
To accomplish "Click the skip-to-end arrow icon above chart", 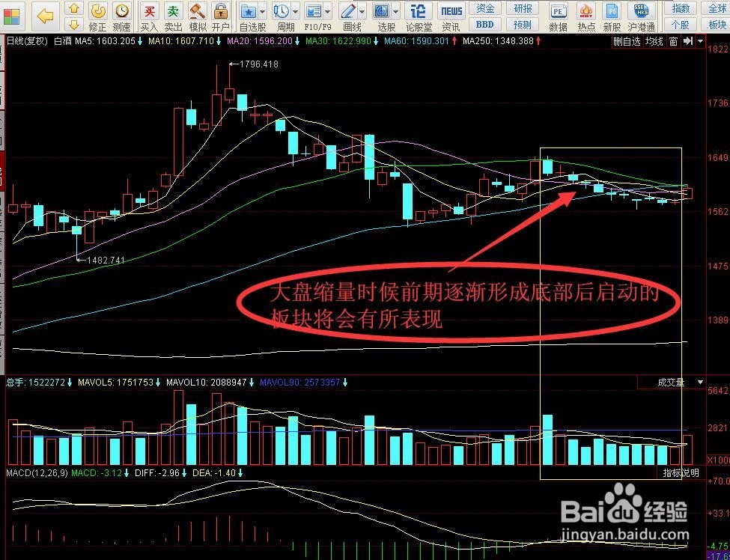I will click(688, 41).
